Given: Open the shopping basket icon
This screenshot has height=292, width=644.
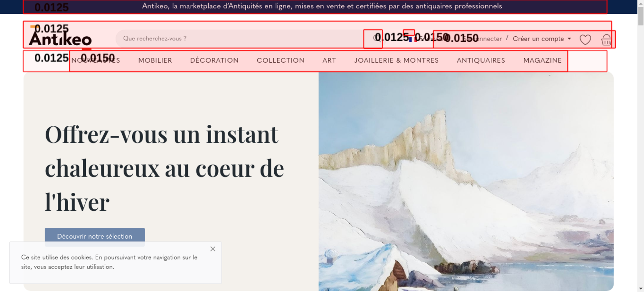Looking at the screenshot, I should coord(606,40).
